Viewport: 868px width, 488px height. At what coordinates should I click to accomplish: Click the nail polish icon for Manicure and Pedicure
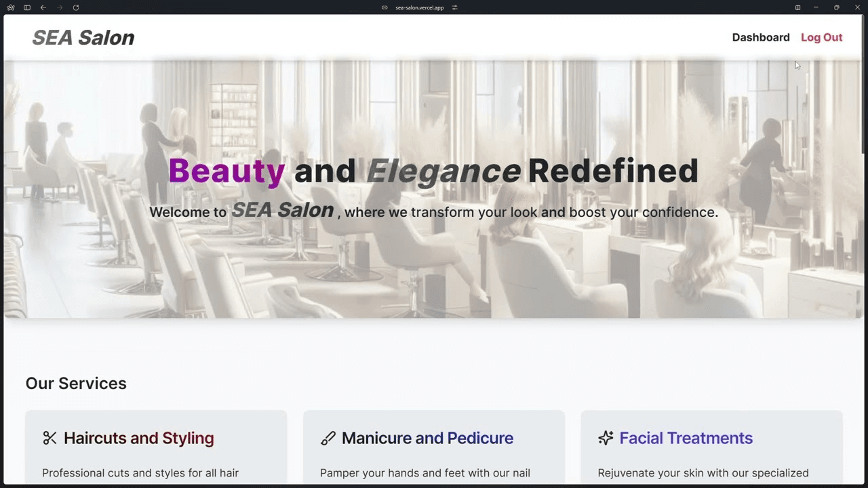328,438
